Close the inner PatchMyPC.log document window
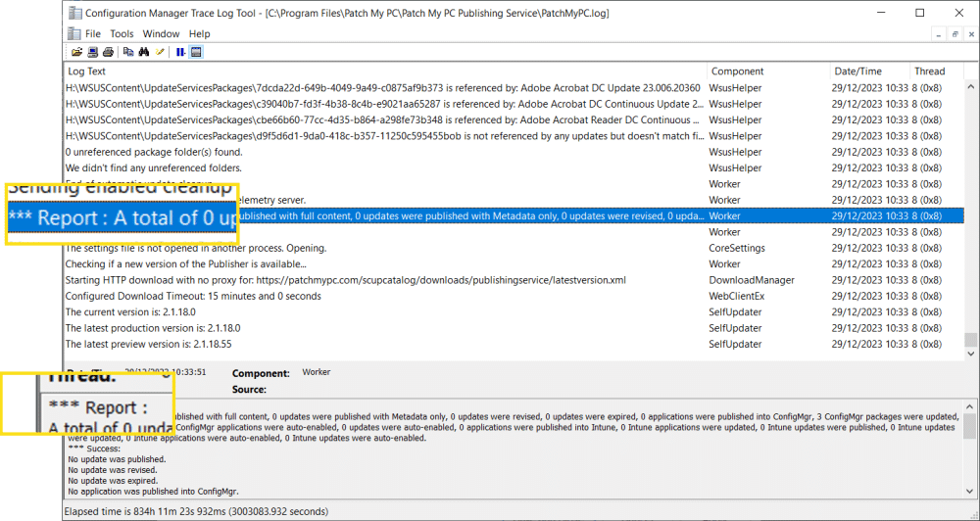Viewport: 980px width, 521px height. [x=970, y=35]
